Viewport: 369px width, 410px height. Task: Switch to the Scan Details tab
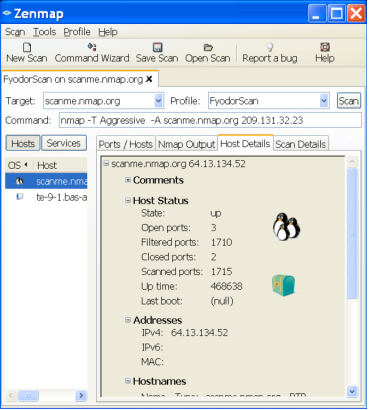(x=301, y=144)
